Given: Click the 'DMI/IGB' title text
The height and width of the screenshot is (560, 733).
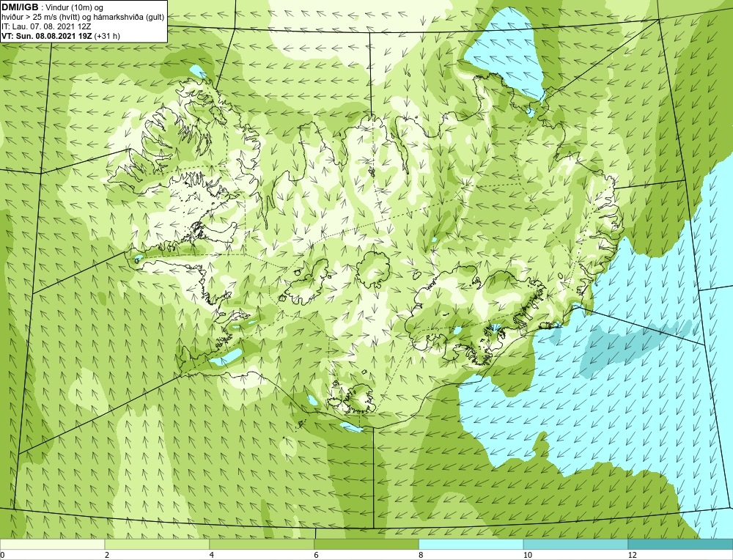Looking at the screenshot, I should (x=20, y=7).
